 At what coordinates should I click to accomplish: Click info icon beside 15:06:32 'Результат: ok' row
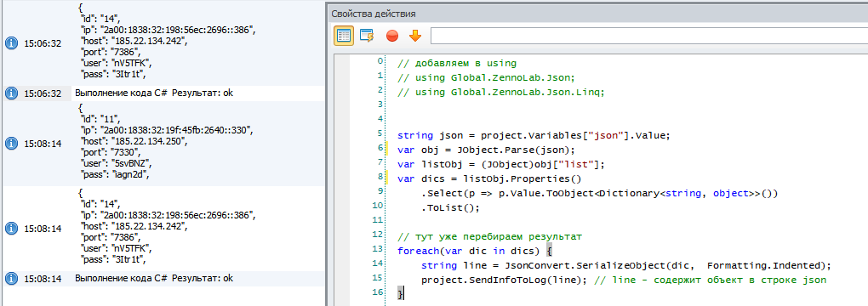point(11,93)
